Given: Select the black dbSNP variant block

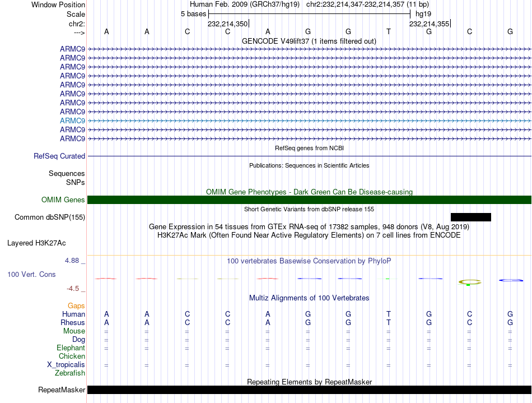Looking at the screenshot, I should tap(470, 217).
